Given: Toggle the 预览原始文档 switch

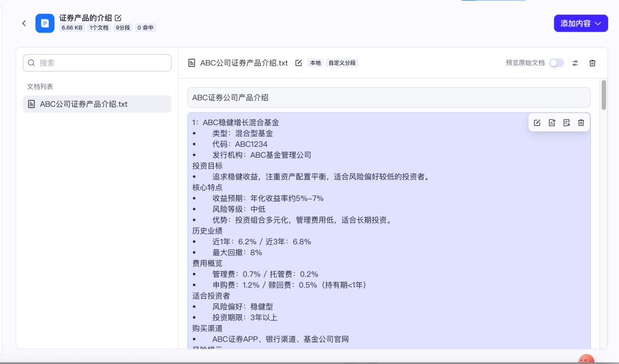Looking at the screenshot, I should point(557,63).
